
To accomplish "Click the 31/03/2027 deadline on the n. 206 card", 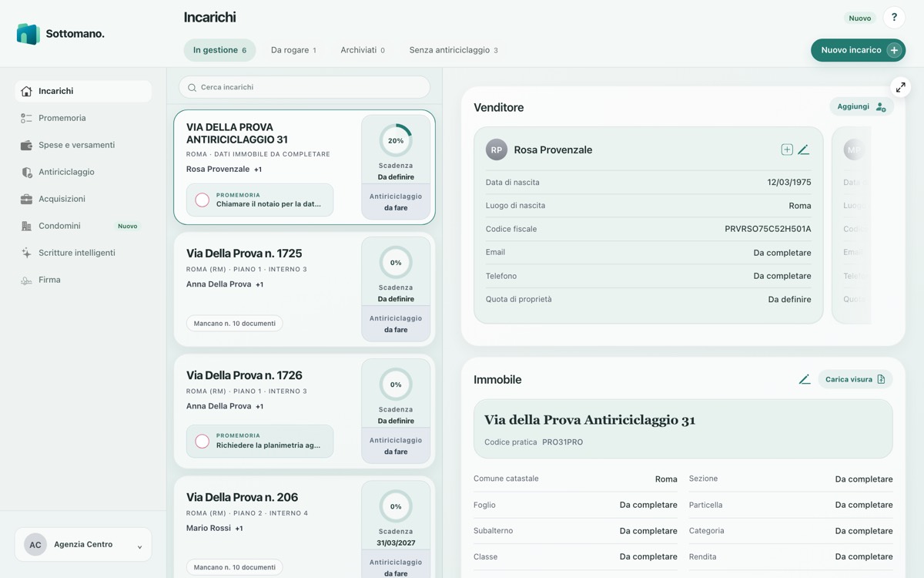I will (396, 543).
